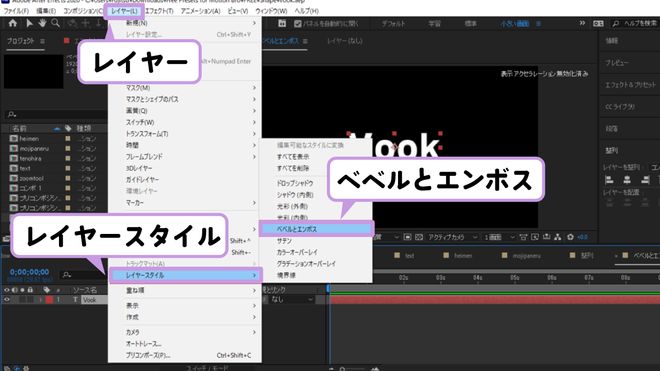Open the Project panel hamburger menu
Viewport: 660px width, 371px height.
[43, 41]
